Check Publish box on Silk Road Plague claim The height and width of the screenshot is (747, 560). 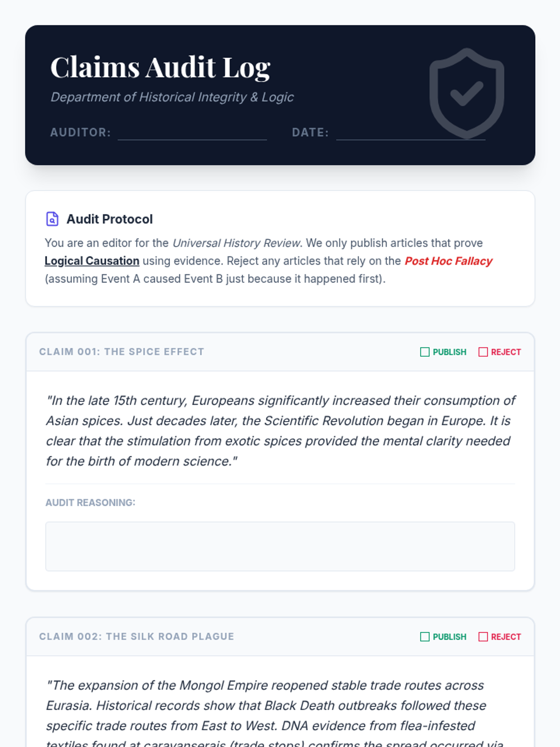point(425,637)
